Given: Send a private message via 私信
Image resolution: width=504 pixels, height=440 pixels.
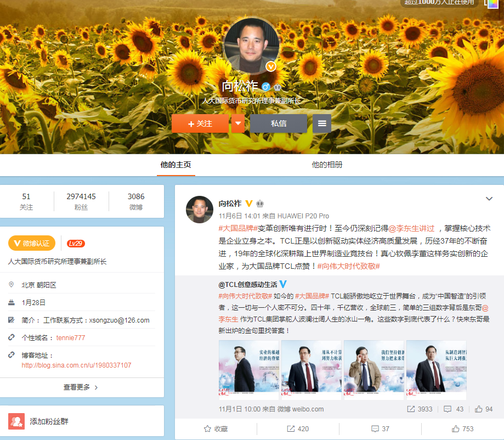Looking at the screenshot, I should click(279, 123).
